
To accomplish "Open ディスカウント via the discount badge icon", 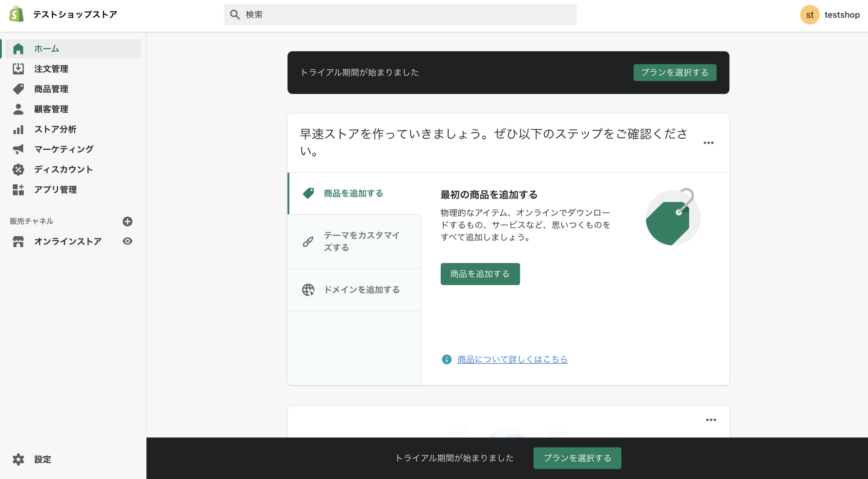I will coord(18,169).
